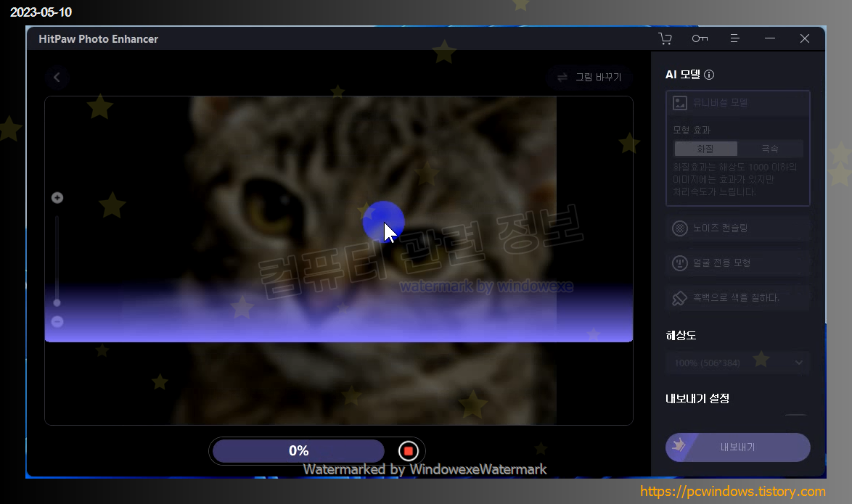Click the 그림 바꾸기 button
This screenshot has width=852, height=504.
(x=589, y=77)
